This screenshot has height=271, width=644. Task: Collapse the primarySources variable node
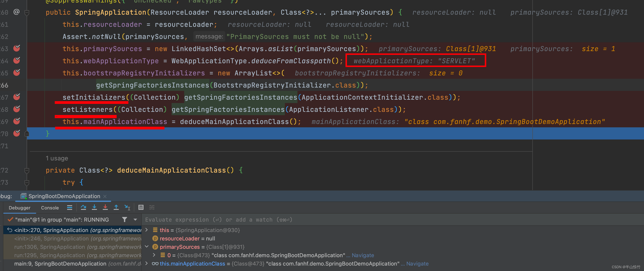click(x=147, y=247)
